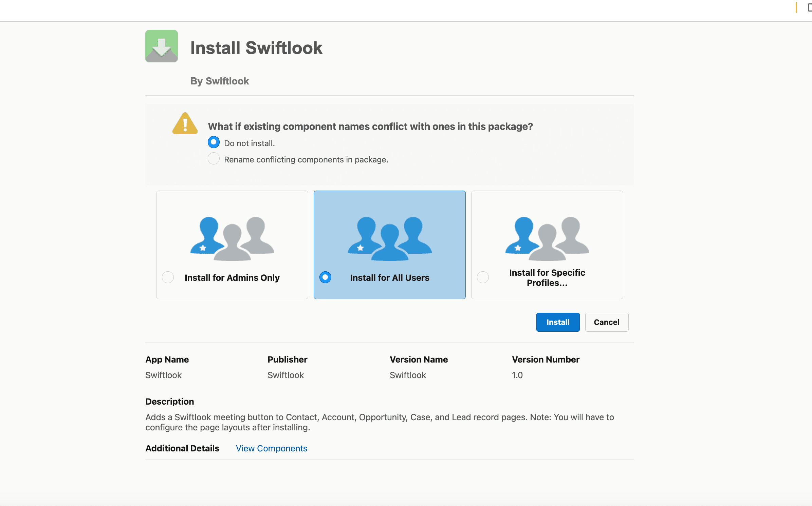Image resolution: width=812 pixels, height=506 pixels.
Task: Click the Swiftlook value under Version Name
Action: pos(408,375)
